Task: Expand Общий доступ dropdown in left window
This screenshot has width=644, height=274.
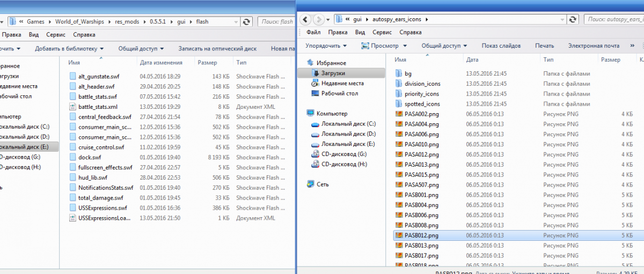Action: 162,49
